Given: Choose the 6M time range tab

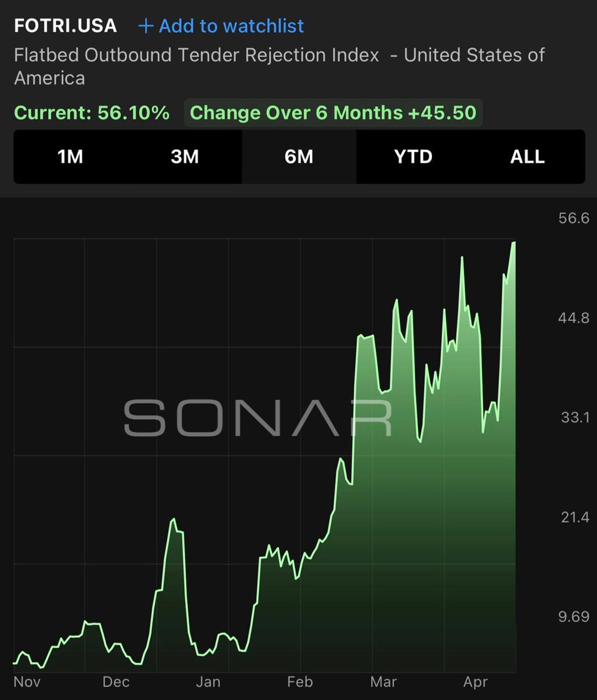Looking at the screenshot, I should (299, 157).
